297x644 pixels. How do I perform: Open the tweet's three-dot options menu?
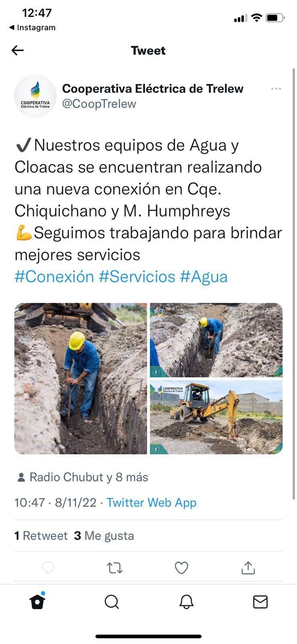point(276,89)
